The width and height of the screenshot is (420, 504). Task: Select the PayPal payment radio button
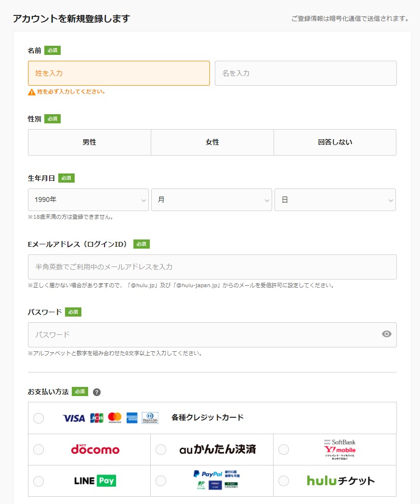pos(161,480)
